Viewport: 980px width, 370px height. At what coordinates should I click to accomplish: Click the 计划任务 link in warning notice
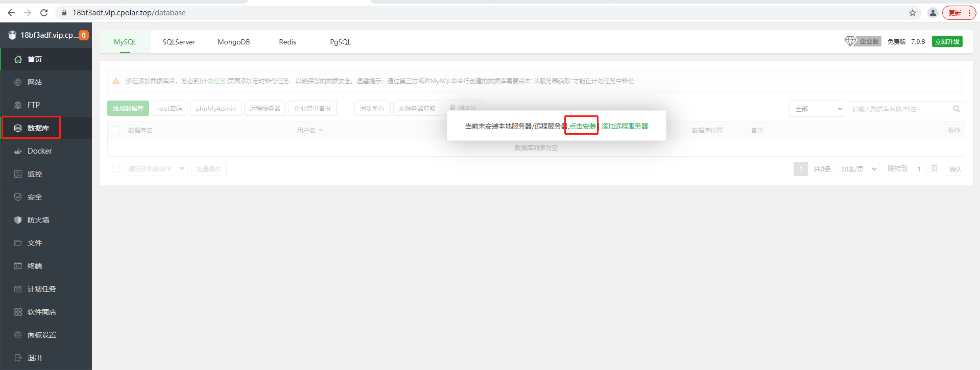click(214, 81)
